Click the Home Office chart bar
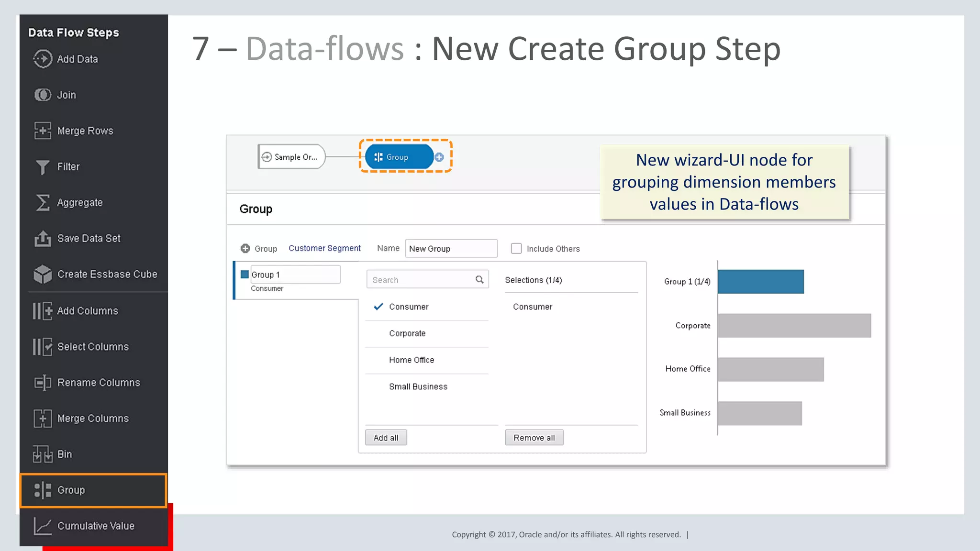Screen dimensions: 980x551 coord(771,369)
